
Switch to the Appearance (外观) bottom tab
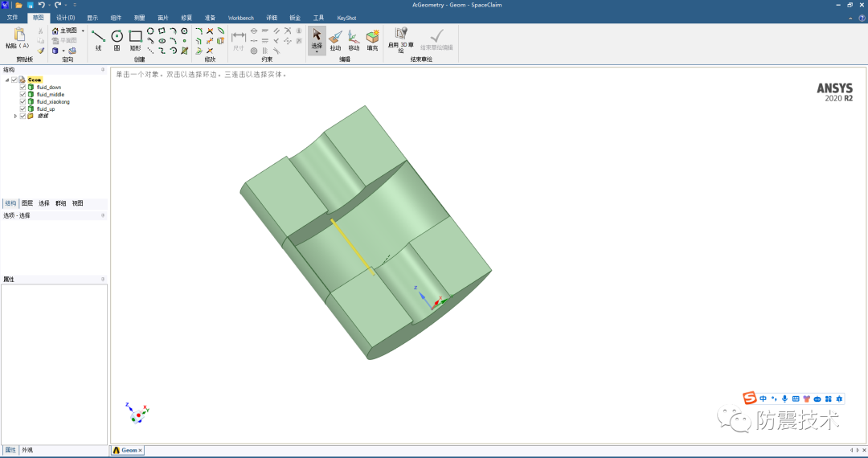point(27,450)
